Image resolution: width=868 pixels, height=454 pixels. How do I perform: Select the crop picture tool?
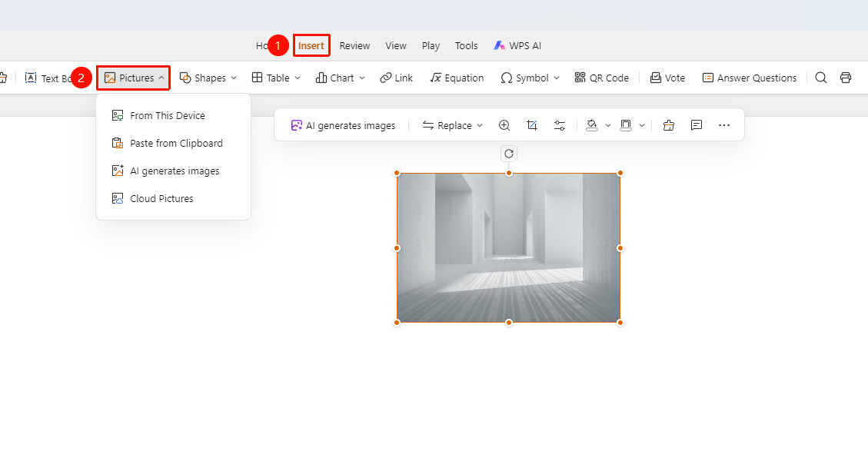pos(532,125)
